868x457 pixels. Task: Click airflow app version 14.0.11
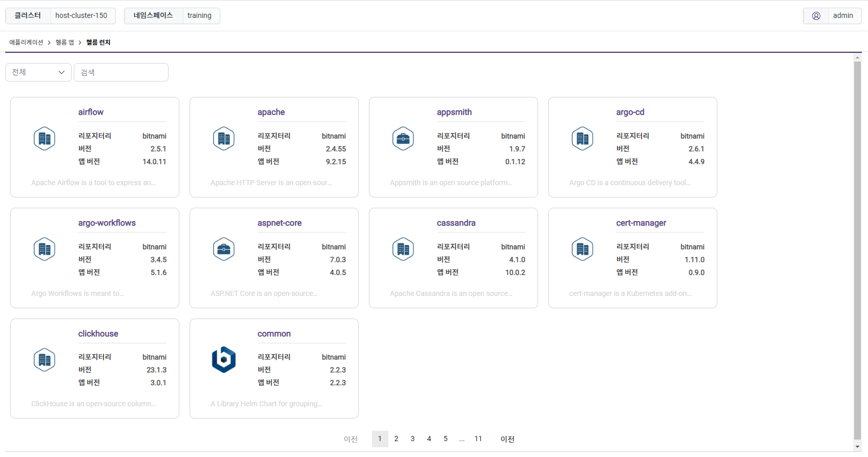154,162
